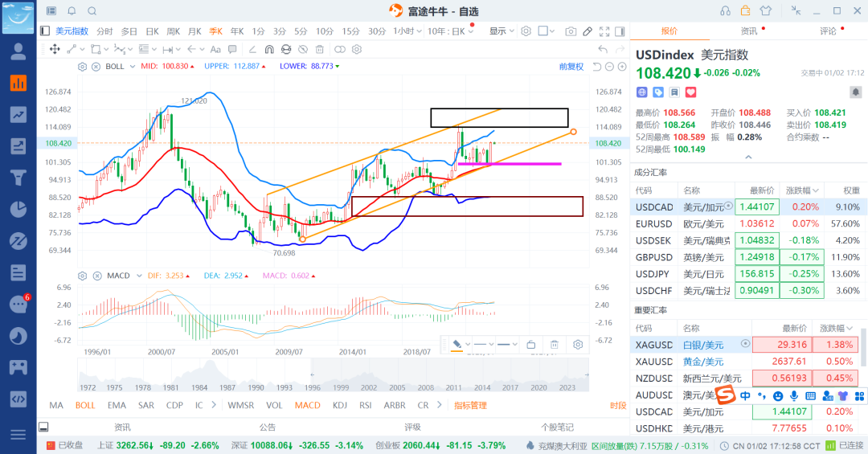The width and height of the screenshot is (868, 454).
Task: Remove the MACD indicator with X icon
Action: click(x=97, y=276)
